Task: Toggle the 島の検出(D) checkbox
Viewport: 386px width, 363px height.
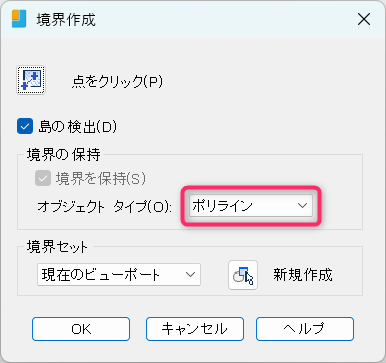Action: click(x=25, y=126)
